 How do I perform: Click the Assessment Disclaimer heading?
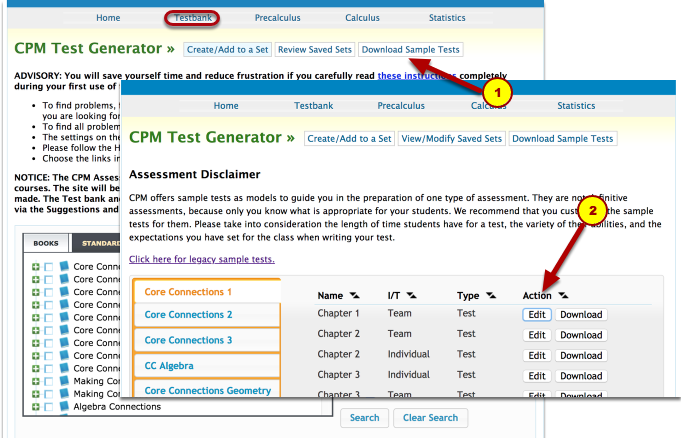pos(195,174)
